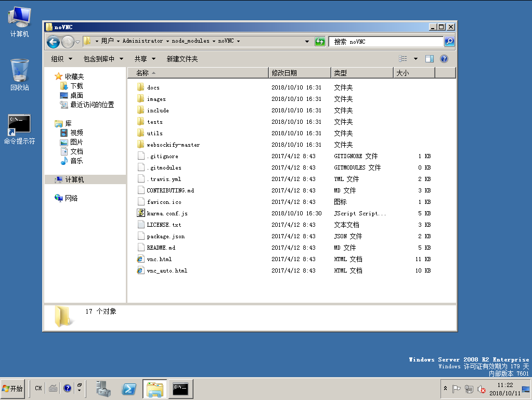Sort by the Date modified column
This screenshot has width=532, height=400.
(x=300, y=73)
